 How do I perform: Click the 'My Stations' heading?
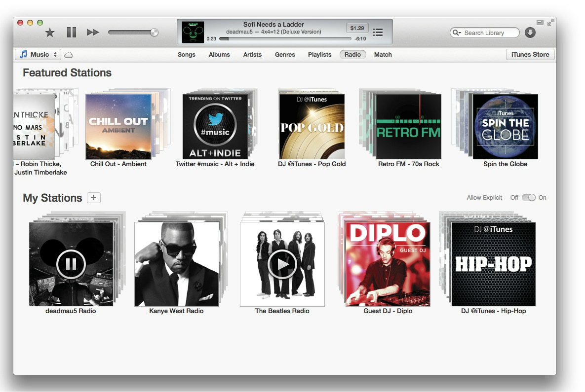point(52,198)
